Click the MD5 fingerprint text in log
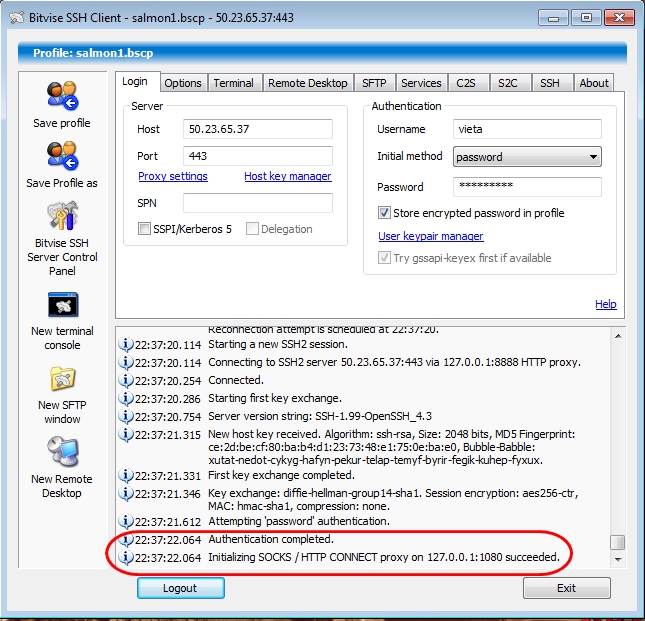645x621 pixels. click(334, 447)
